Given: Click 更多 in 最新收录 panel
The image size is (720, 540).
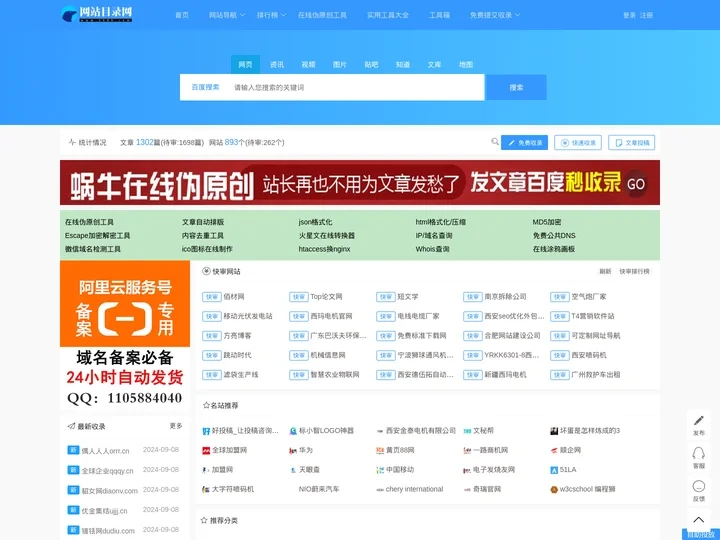Looking at the screenshot, I should point(176,426).
